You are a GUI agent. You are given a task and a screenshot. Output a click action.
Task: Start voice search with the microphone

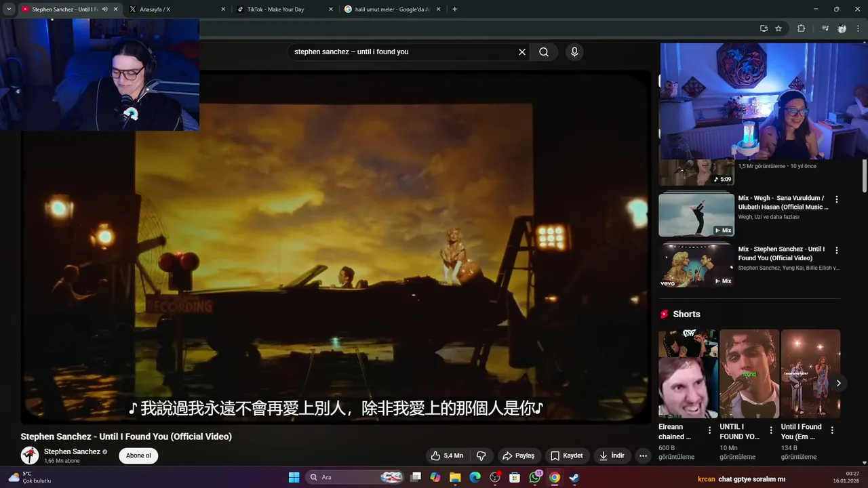(x=574, y=52)
